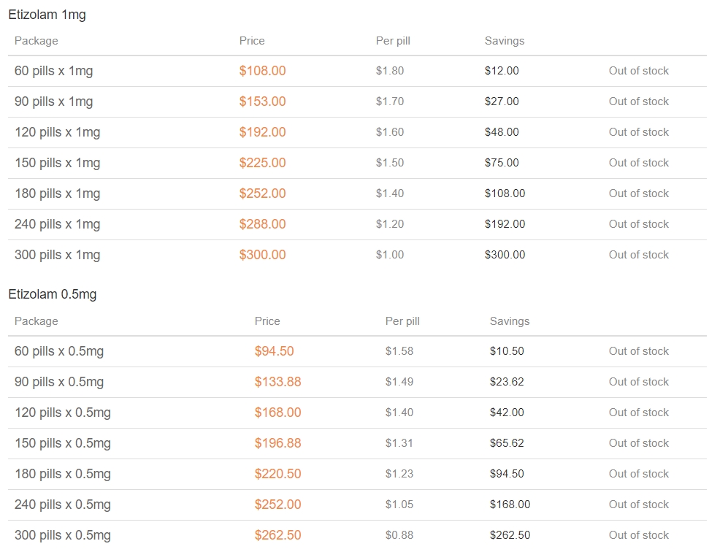
Task: Click the $65.62 savings value
Action: [x=507, y=443]
